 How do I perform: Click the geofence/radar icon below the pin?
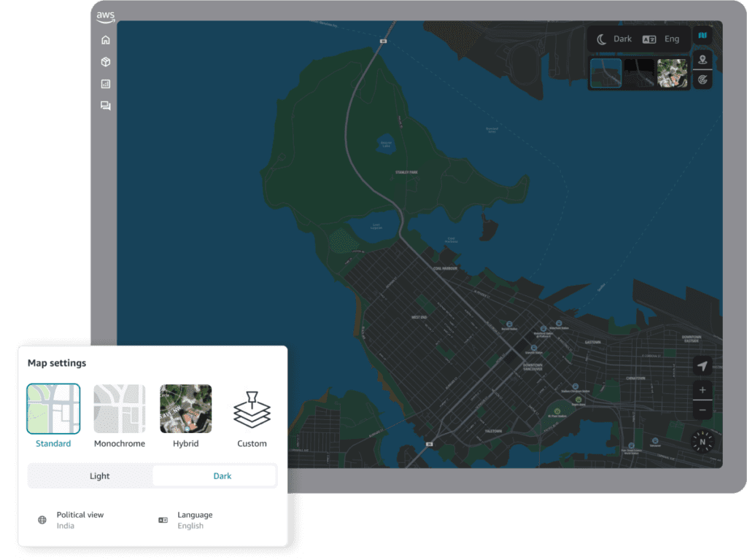[x=702, y=79]
